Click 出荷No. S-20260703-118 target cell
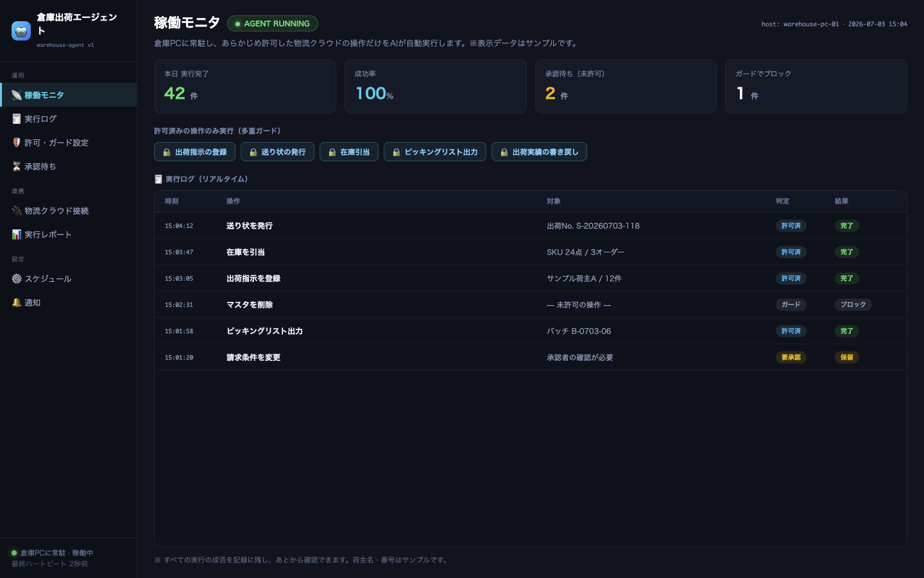The width and height of the screenshot is (924, 578). coord(593,226)
